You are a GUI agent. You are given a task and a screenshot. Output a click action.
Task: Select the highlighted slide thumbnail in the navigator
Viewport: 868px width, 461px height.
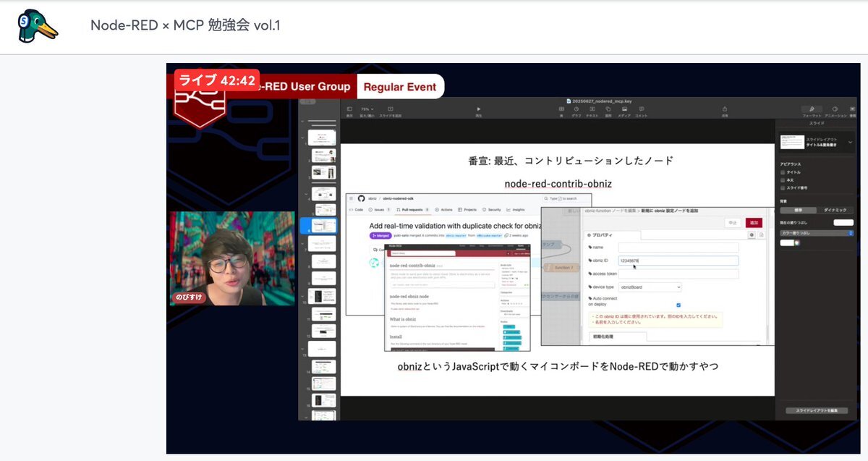323,226
